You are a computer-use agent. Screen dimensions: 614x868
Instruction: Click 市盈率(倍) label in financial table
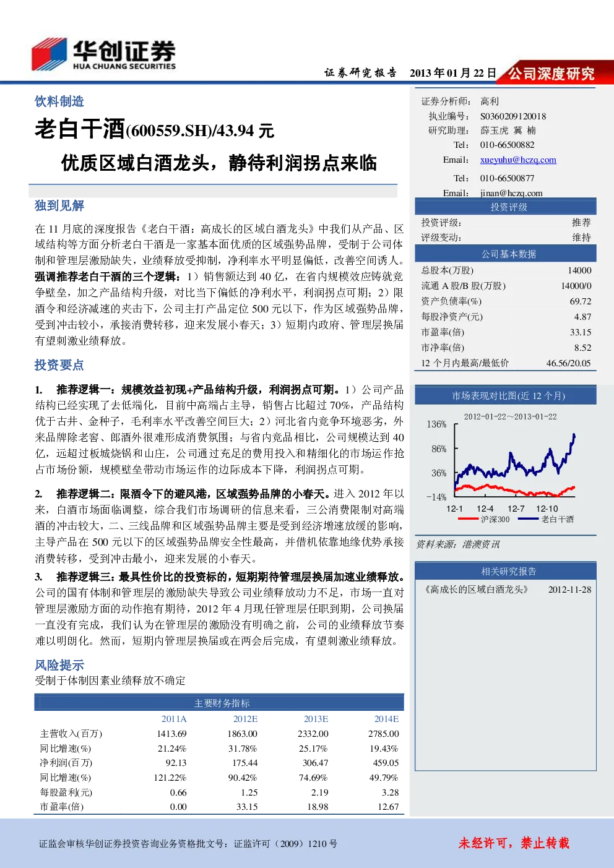point(62,807)
